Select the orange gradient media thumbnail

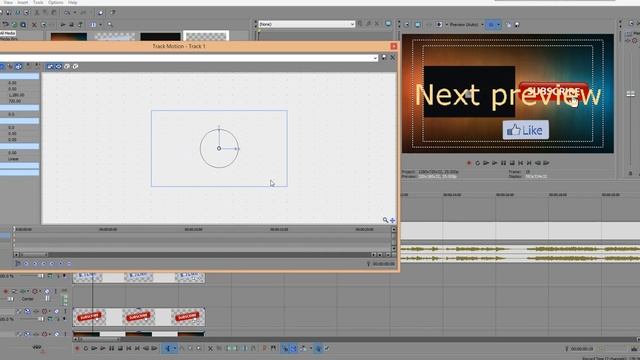coord(69,37)
